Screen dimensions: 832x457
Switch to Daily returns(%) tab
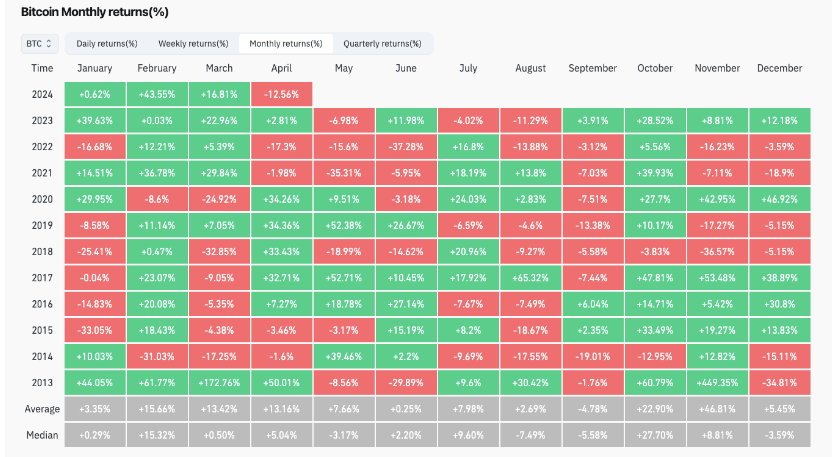point(106,44)
